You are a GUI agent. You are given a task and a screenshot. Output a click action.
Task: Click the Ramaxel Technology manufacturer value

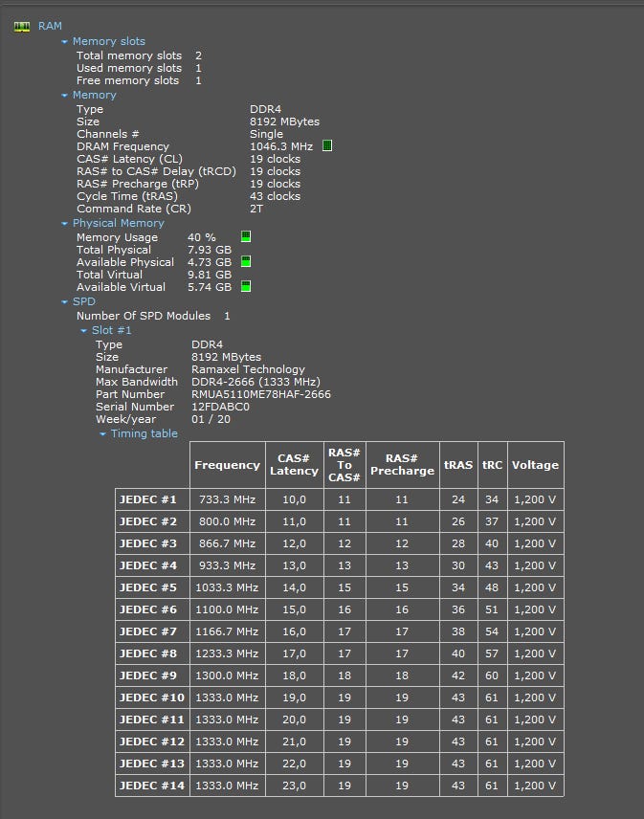248,369
